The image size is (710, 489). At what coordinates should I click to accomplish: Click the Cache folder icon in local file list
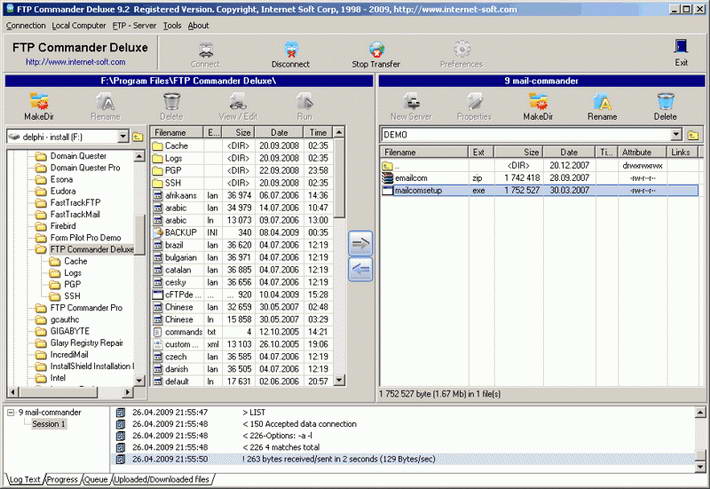pos(158,146)
